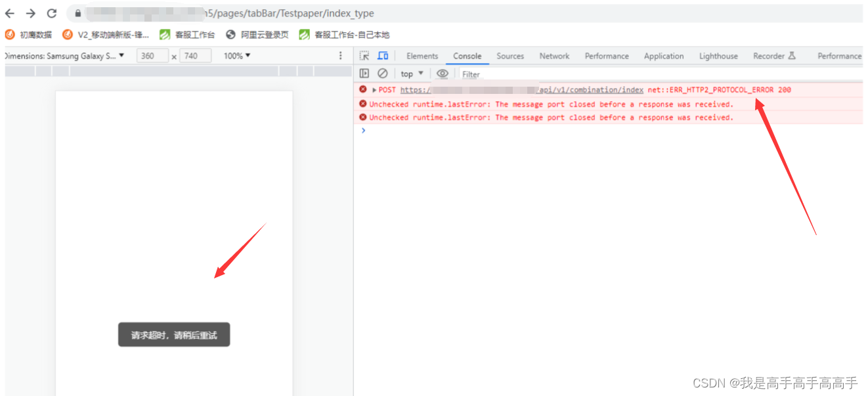Switch to the Console tab
The image size is (868, 396).
(x=467, y=56)
